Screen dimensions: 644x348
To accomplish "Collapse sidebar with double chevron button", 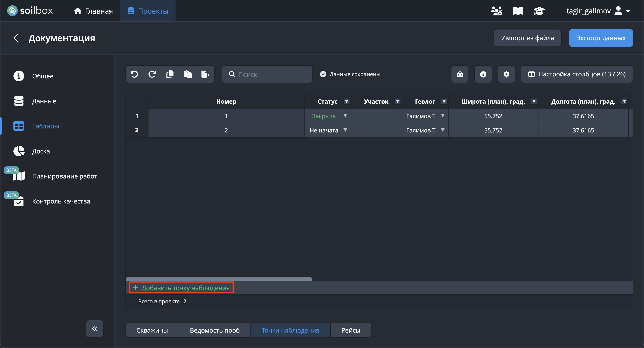I will tap(95, 329).
